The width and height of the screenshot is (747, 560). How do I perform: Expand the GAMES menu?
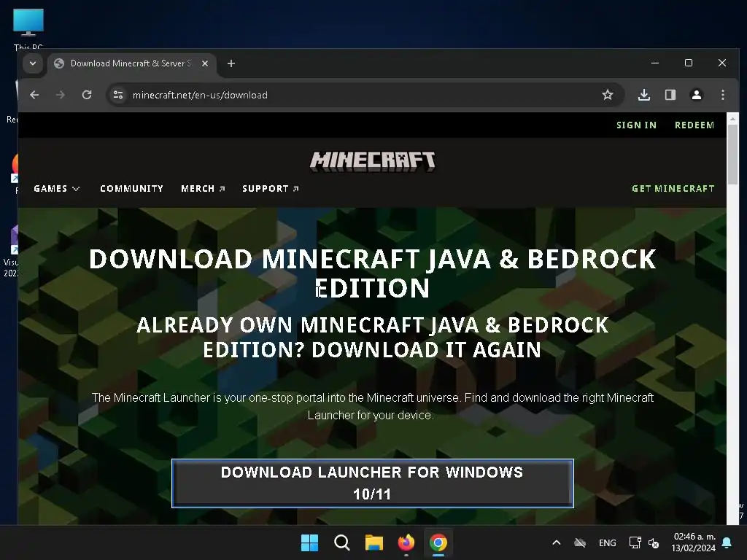coord(57,189)
